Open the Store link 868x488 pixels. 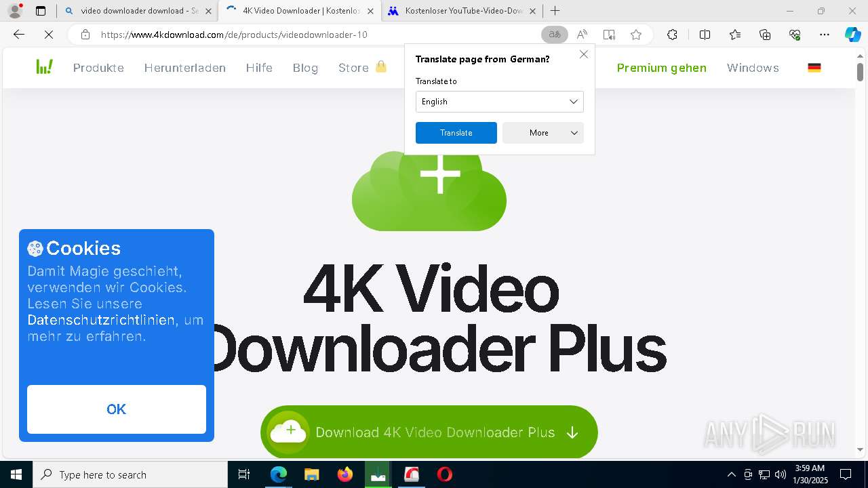(x=353, y=68)
